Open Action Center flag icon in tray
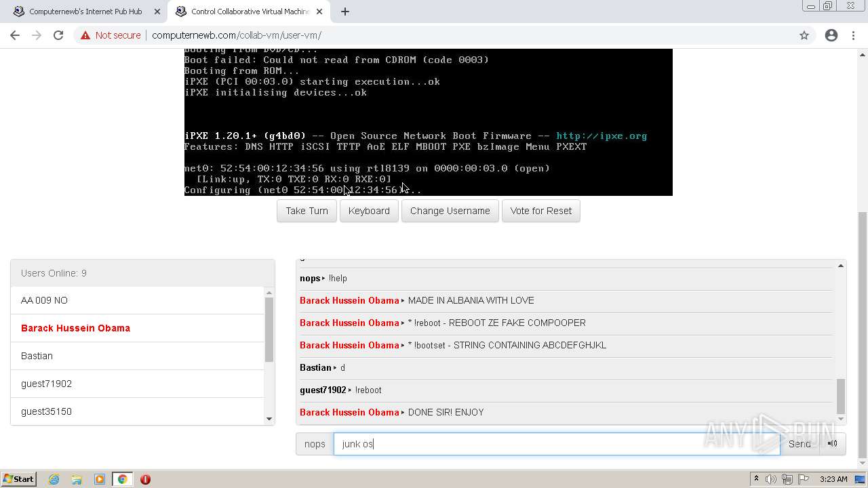 [x=803, y=479]
